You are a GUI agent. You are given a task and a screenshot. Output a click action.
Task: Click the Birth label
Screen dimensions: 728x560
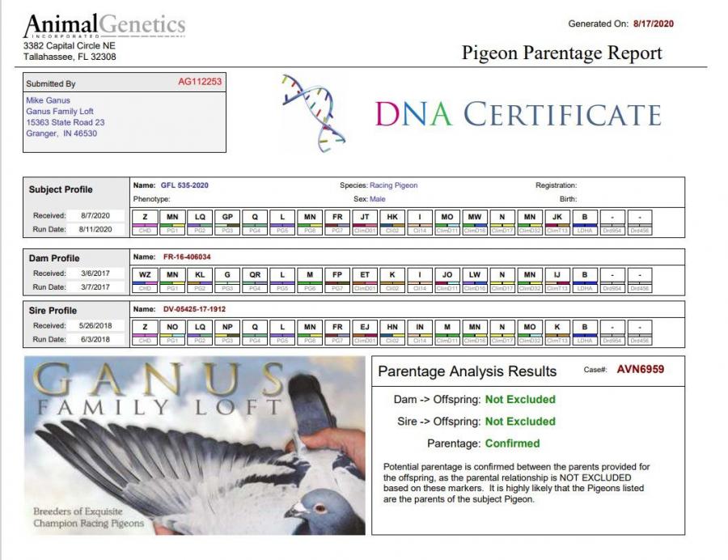(x=568, y=199)
